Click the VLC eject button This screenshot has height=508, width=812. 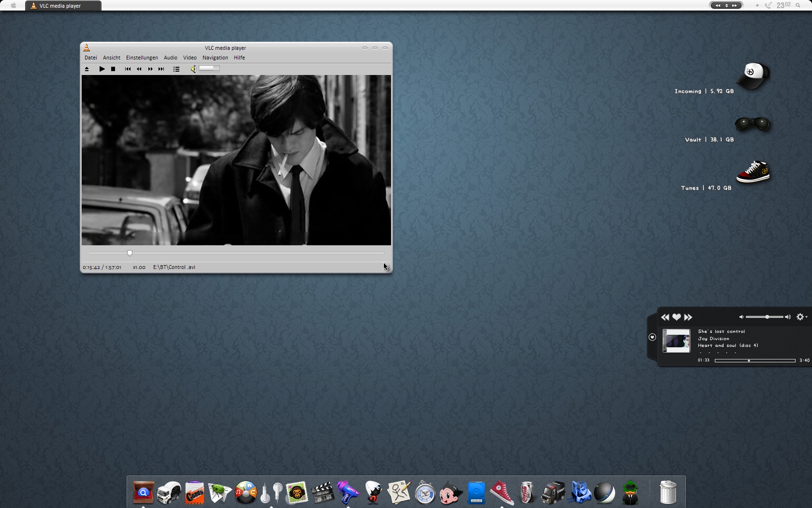[x=87, y=69]
